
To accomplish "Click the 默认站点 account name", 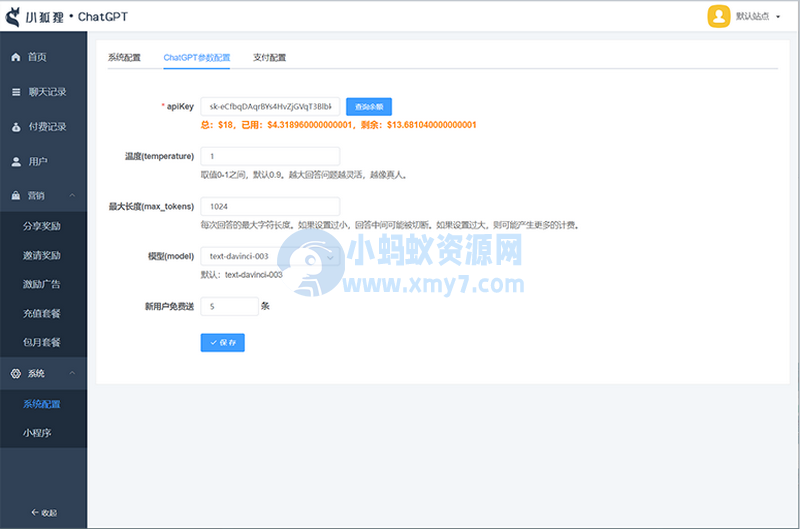I will point(753,16).
